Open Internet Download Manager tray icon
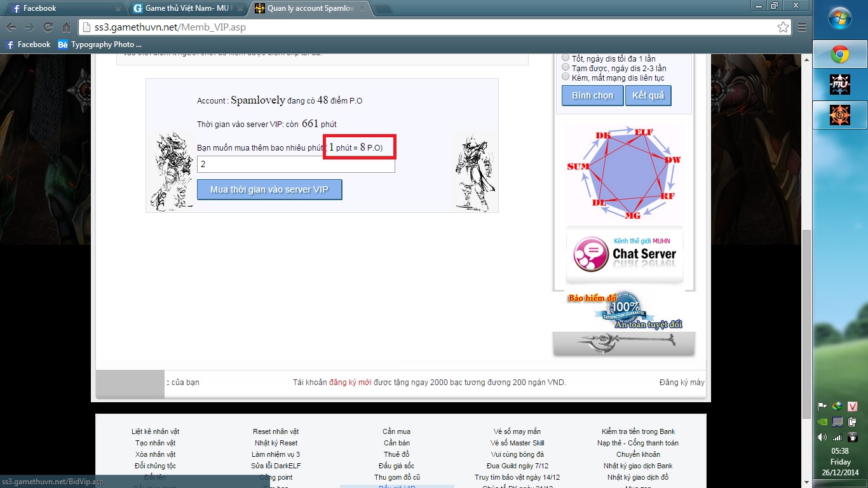The height and width of the screenshot is (488, 868). pos(837,407)
